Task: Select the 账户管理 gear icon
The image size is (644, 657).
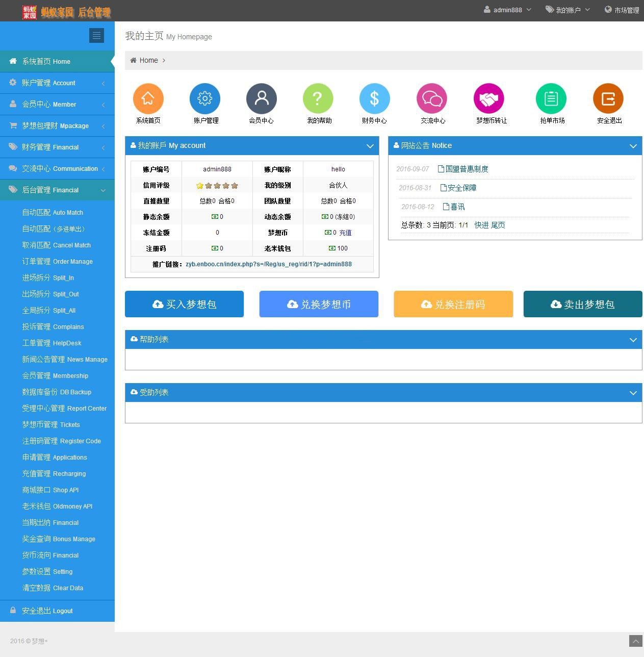Action: [204, 98]
